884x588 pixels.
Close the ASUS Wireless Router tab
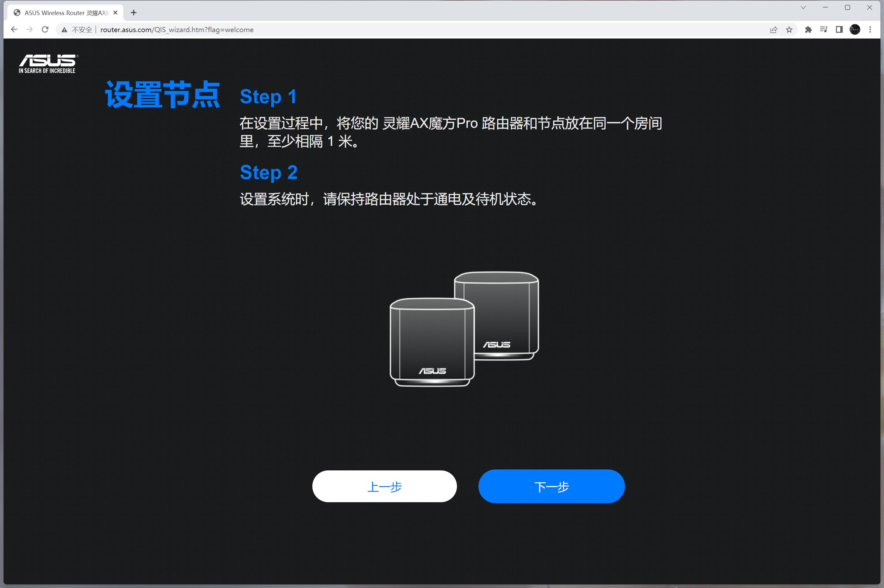(x=115, y=13)
